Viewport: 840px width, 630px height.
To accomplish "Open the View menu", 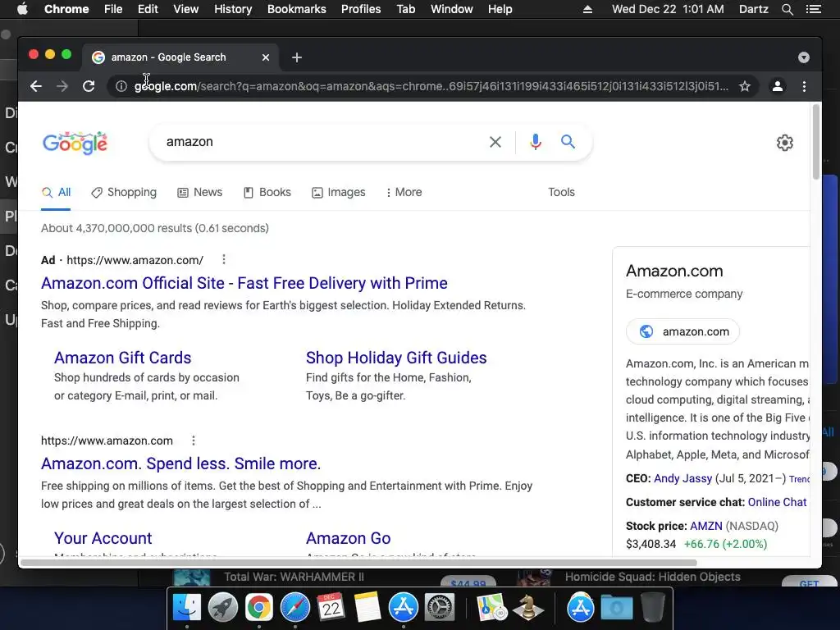I will click(186, 9).
